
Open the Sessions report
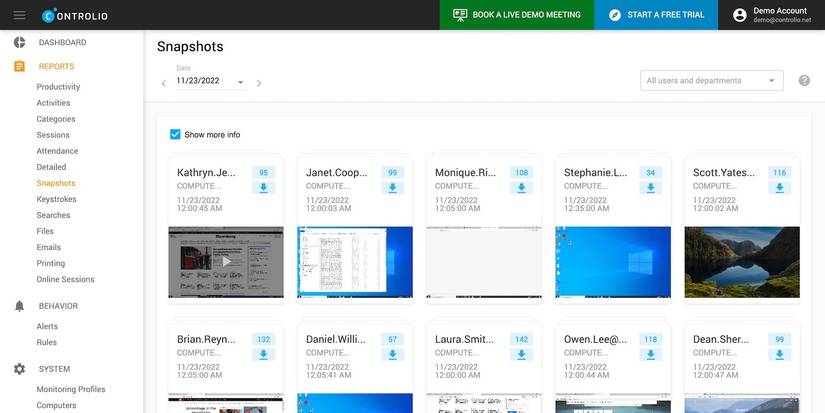53,135
